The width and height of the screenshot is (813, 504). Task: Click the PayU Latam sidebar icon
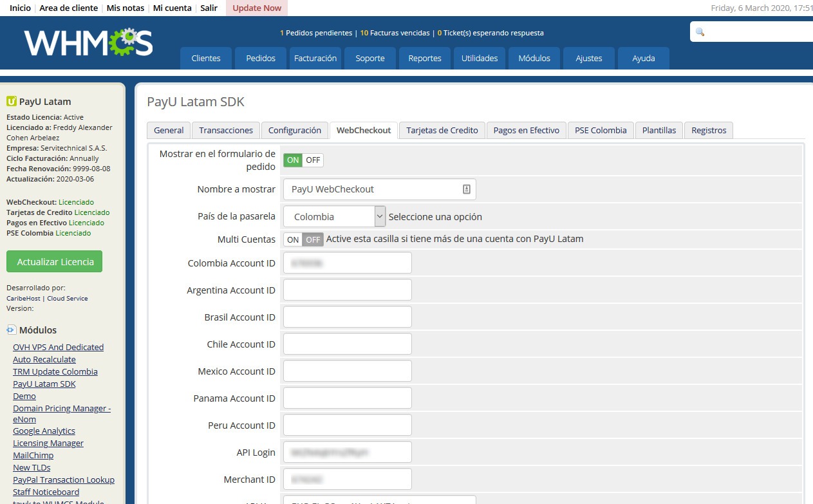click(11, 101)
